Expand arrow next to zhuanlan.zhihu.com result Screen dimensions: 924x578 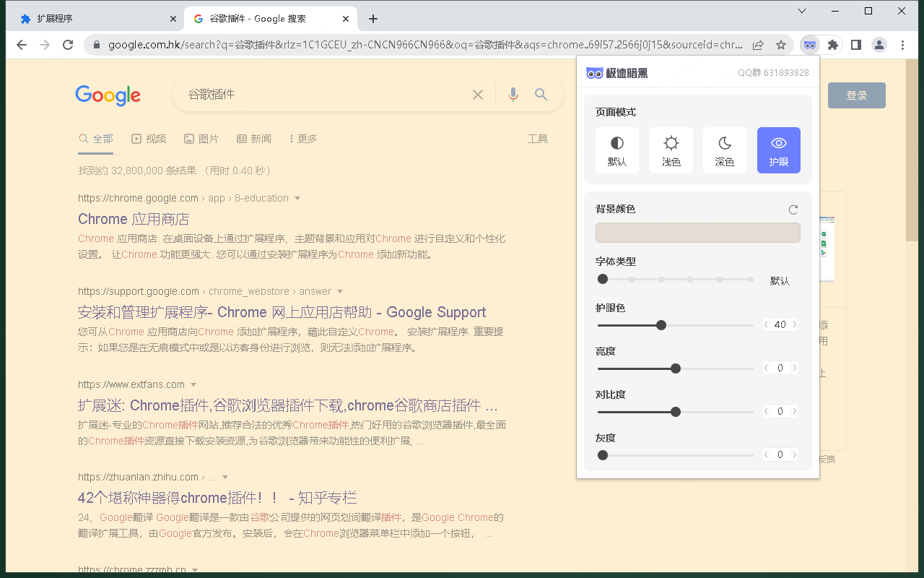point(225,478)
